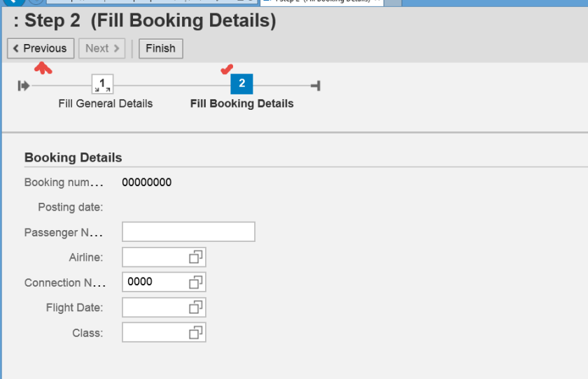588x379 pixels.
Task: Select roadmap step 1 icon
Action: (103, 85)
